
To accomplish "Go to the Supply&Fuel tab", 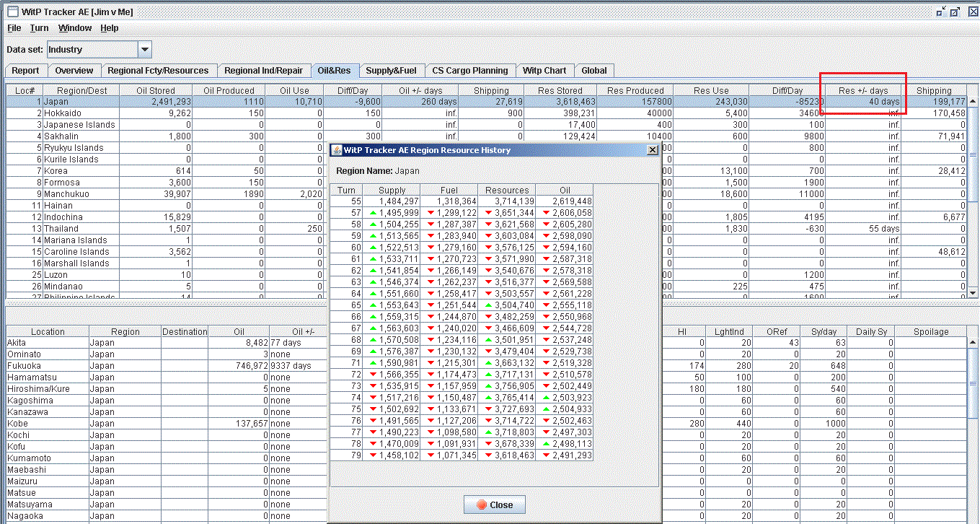I will pos(391,71).
